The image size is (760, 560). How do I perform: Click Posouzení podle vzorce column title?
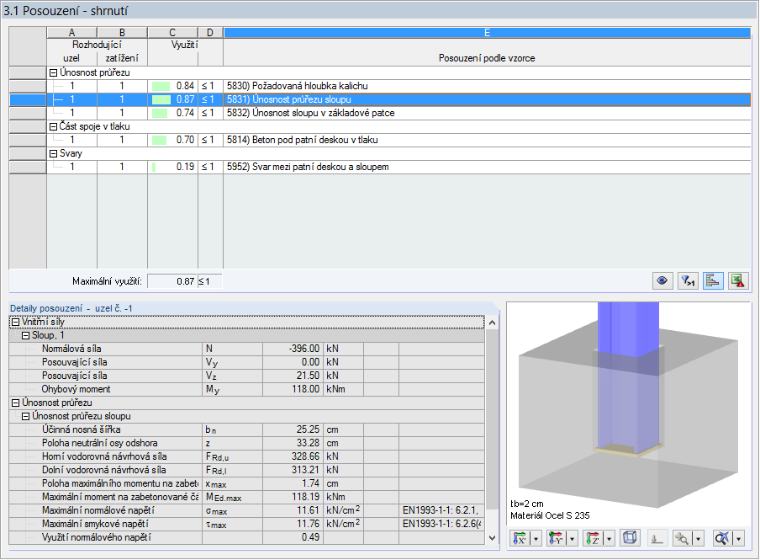[487, 58]
